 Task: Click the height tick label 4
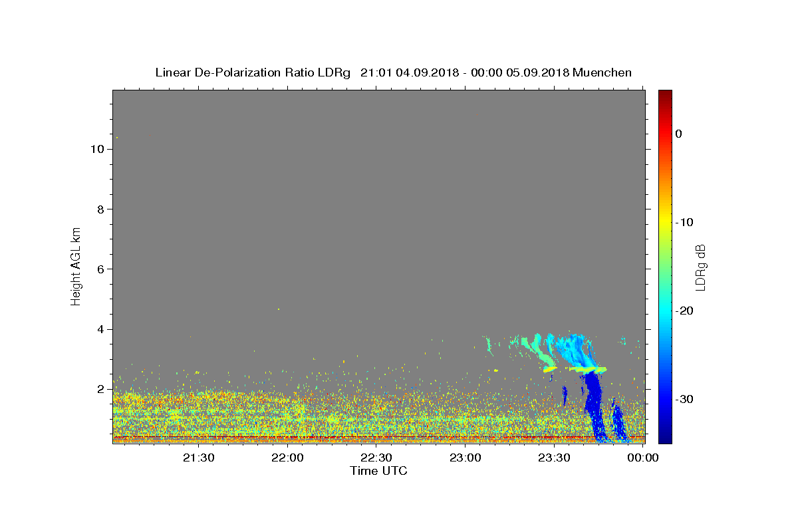pos(100,329)
